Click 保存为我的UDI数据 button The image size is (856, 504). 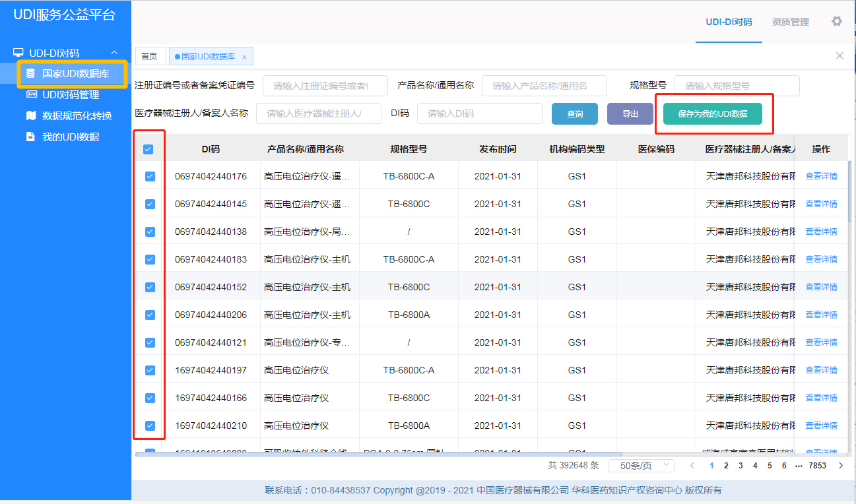(712, 114)
